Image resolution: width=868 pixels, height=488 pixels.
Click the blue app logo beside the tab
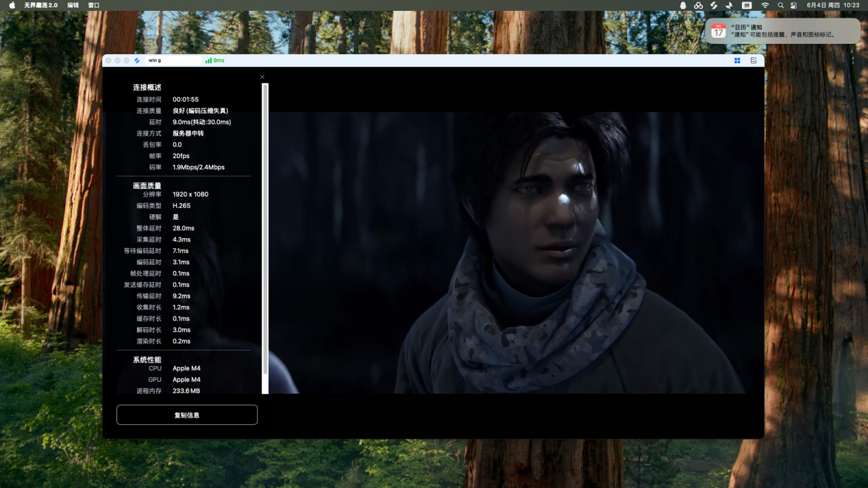point(137,60)
